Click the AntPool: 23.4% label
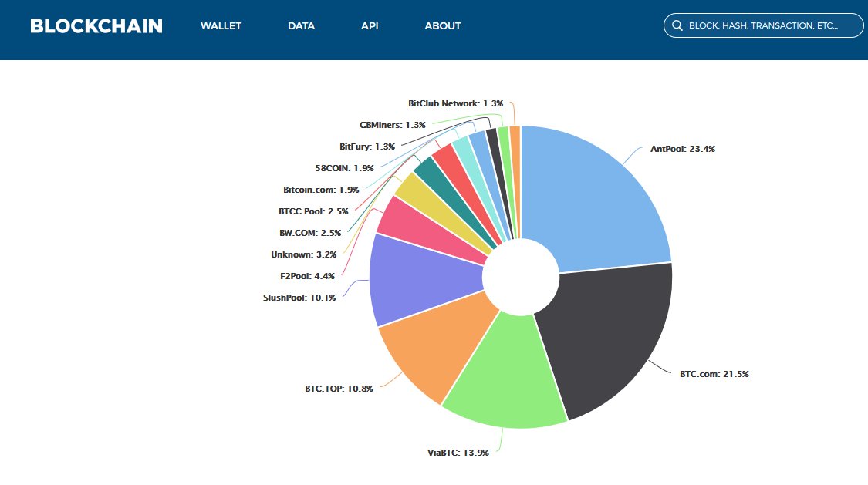Viewport: 868px width, 485px height. coord(683,149)
